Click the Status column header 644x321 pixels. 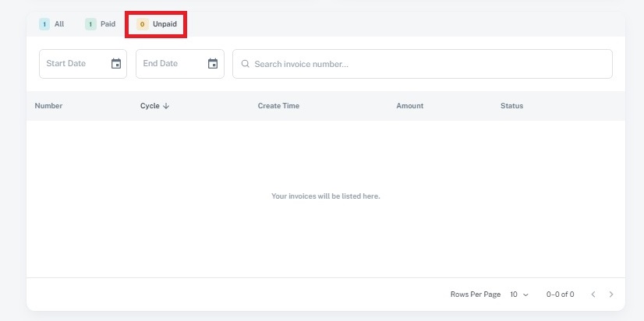coord(511,106)
